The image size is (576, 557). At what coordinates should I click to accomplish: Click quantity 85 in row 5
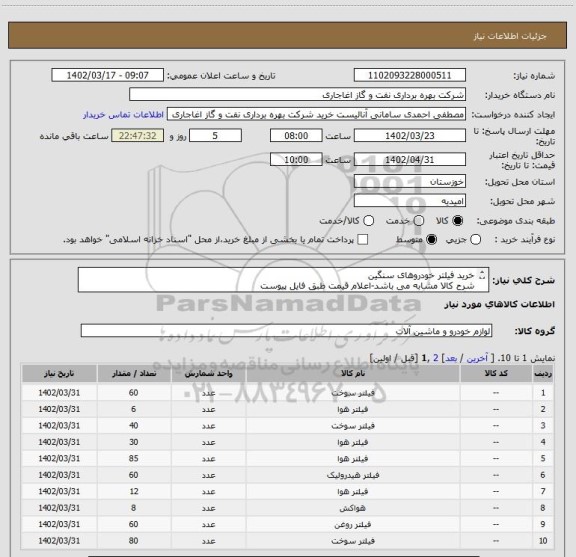(134, 459)
